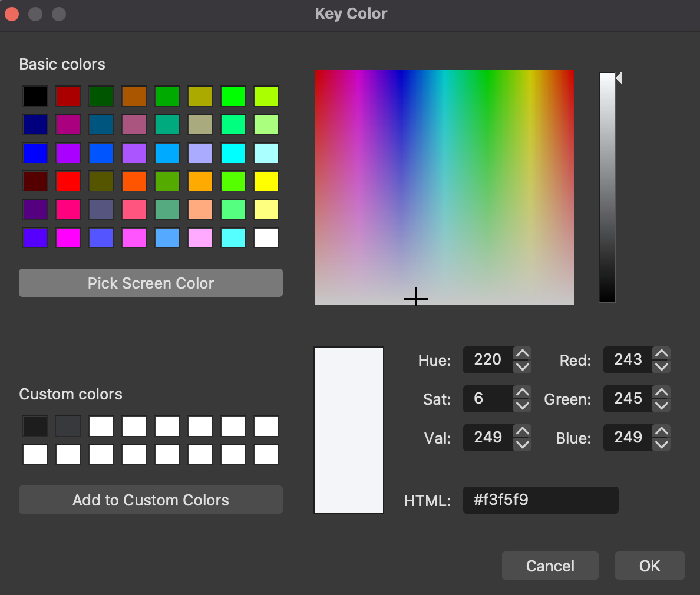
Task: Increase the Hue value with up arrow
Action: coord(522,353)
